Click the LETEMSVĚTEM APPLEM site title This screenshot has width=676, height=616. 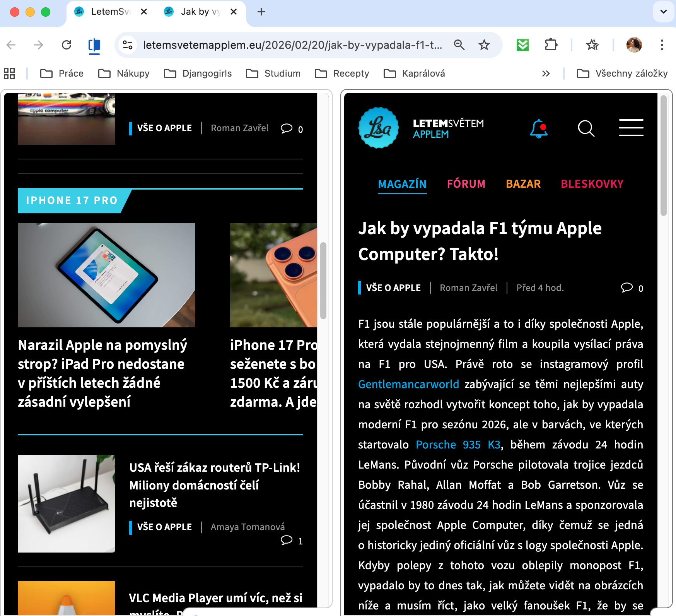point(448,129)
